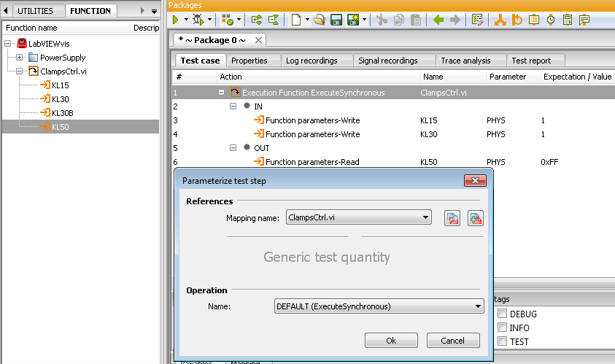Click the comment speech bubble icon
The width and height of the screenshot is (615, 364).
pyautogui.click(x=584, y=20)
